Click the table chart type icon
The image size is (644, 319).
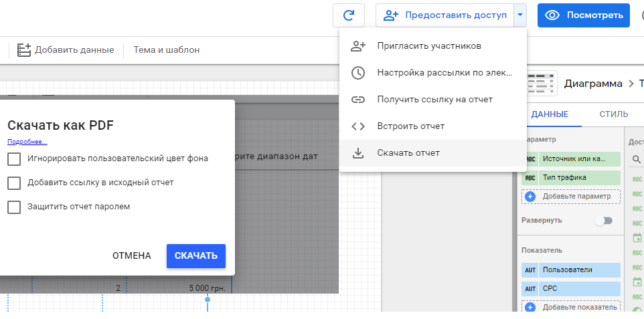click(x=541, y=84)
